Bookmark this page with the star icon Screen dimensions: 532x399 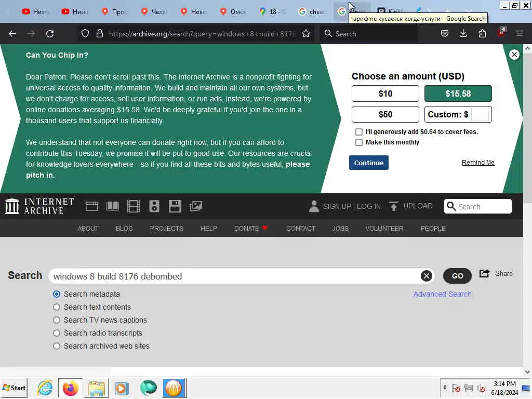[306, 34]
